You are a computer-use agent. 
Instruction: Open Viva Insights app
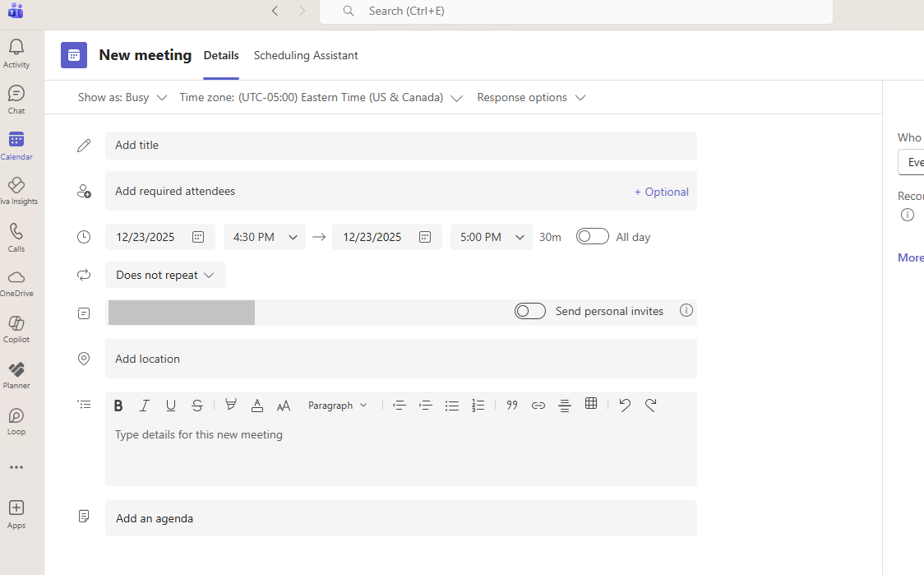tap(16, 192)
